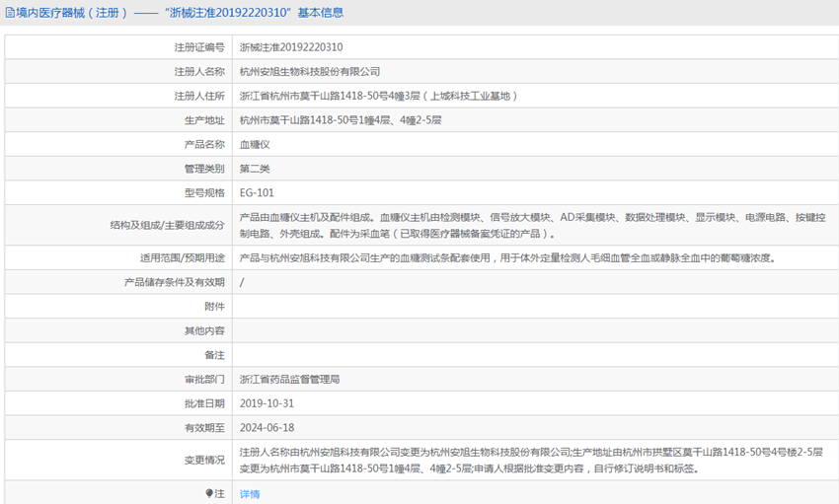
Task: Click the 批准日期 label
Action: pyautogui.click(x=204, y=403)
